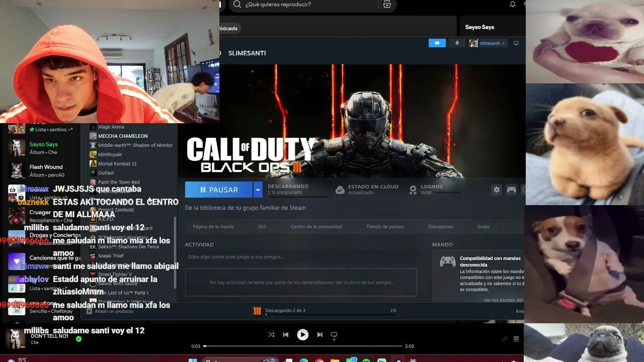The image size is (644, 362).
Task: Play the current Spotify song
Action: tap(302, 334)
